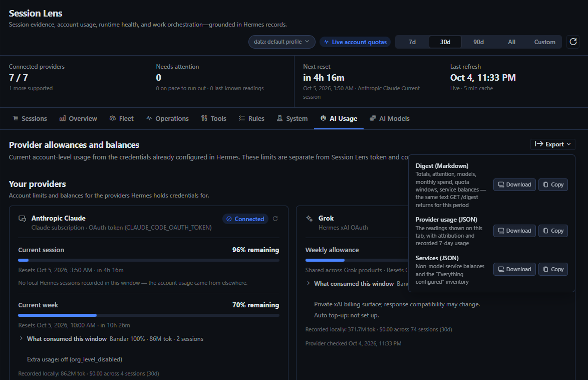Download the Provider usage (JSON) export
This screenshot has width=588, height=380.
point(514,231)
